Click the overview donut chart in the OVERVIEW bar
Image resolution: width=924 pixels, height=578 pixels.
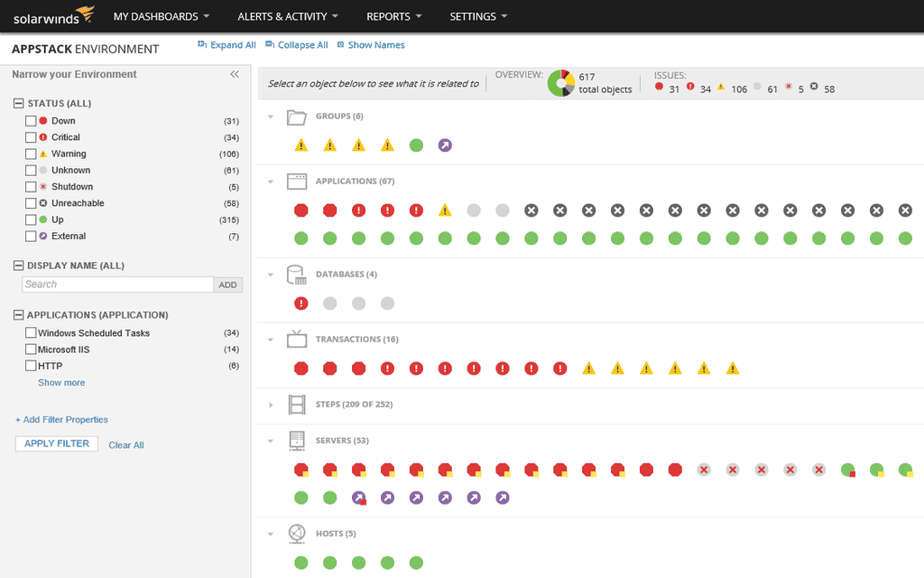560,82
